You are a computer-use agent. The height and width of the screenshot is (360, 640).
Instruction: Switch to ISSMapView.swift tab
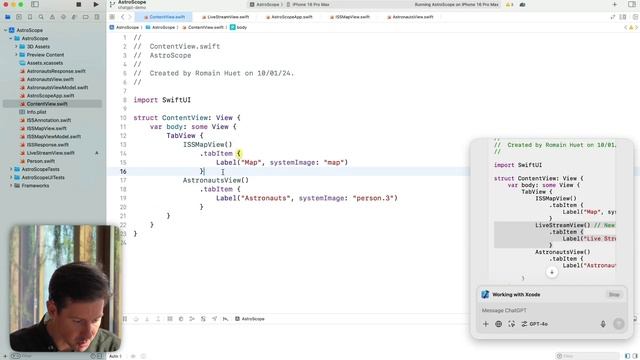coord(350,17)
